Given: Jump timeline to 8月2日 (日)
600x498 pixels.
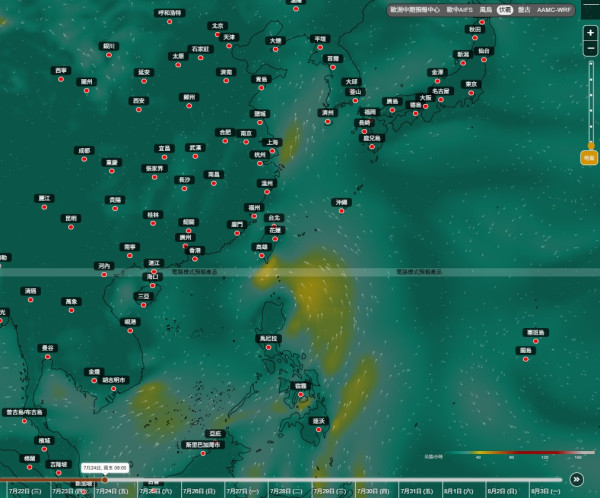Looking at the screenshot, I should coord(502,491).
